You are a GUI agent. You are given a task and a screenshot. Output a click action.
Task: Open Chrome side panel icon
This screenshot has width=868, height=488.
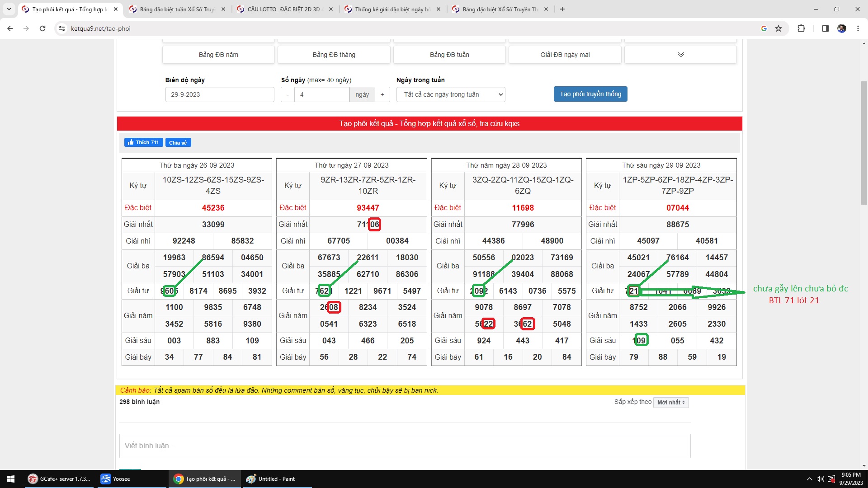point(825,28)
